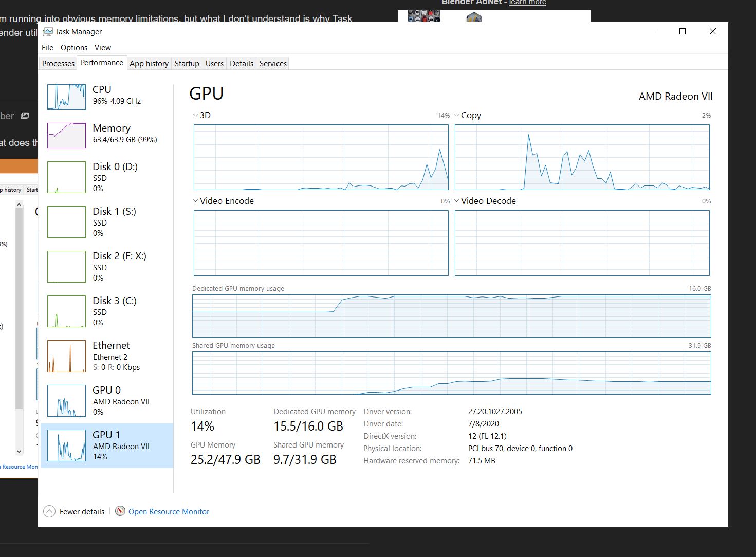Select GPU 1 graph thumbnail
The width and height of the screenshot is (756, 557).
point(66,445)
